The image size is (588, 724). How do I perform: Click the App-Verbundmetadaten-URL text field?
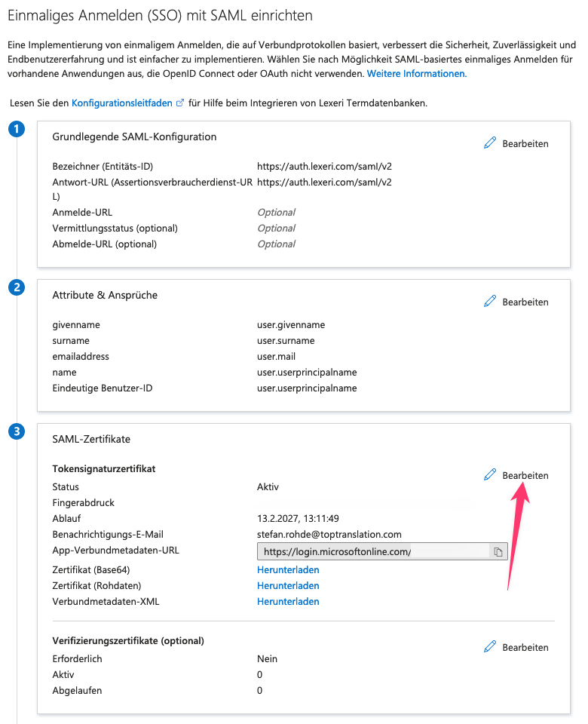pyautogui.click(x=373, y=551)
